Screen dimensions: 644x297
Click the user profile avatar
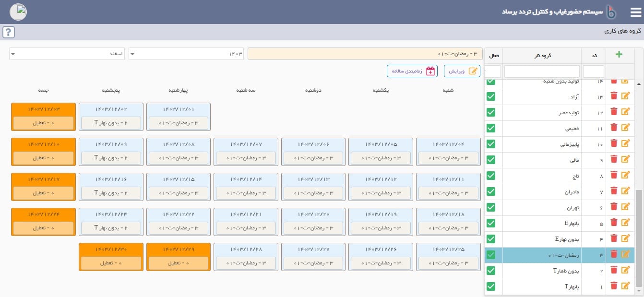tap(18, 12)
